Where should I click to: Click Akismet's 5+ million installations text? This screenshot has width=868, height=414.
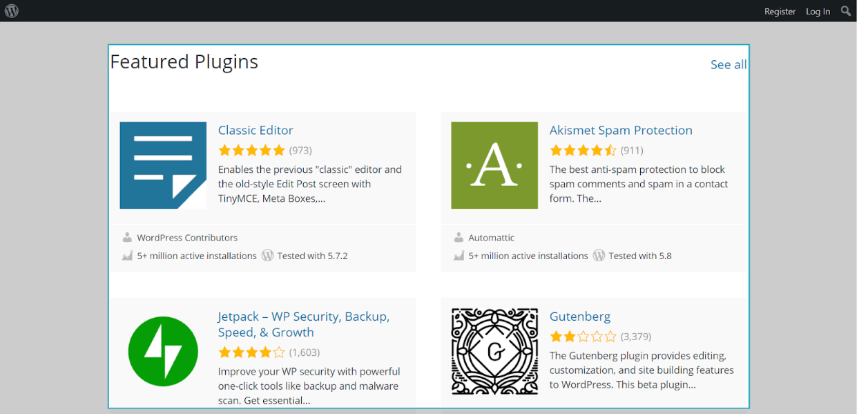pyautogui.click(x=528, y=256)
